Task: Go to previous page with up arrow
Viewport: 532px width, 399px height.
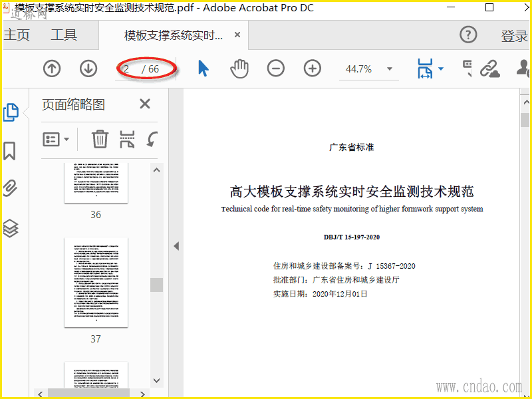Action: coord(52,68)
